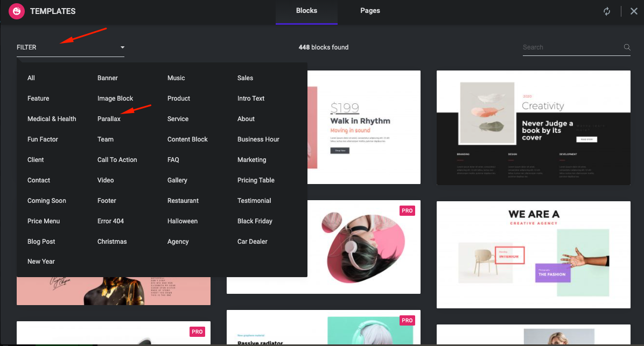Select Content Block in filter menu
This screenshot has width=644, height=346.
[x=188, y=139]
